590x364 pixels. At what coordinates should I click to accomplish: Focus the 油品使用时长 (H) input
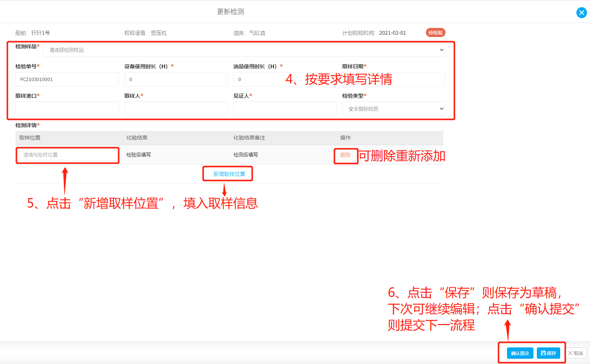point(285,79)
